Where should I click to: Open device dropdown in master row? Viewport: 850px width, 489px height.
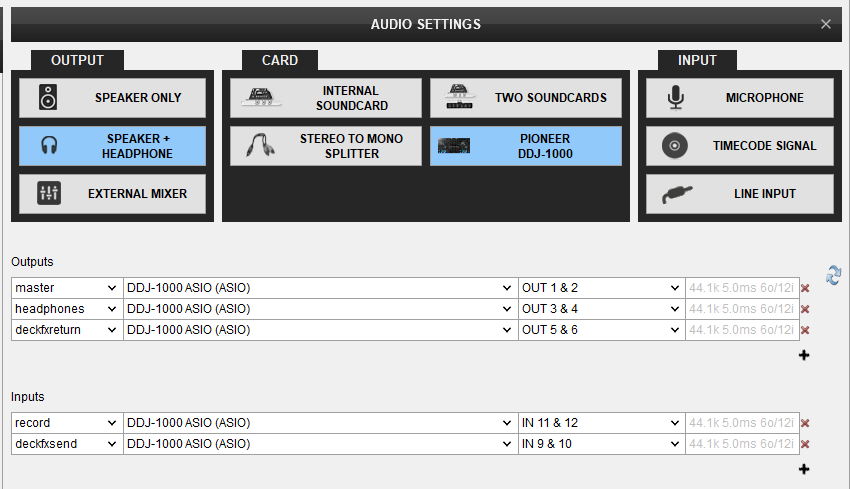[320, 288]
